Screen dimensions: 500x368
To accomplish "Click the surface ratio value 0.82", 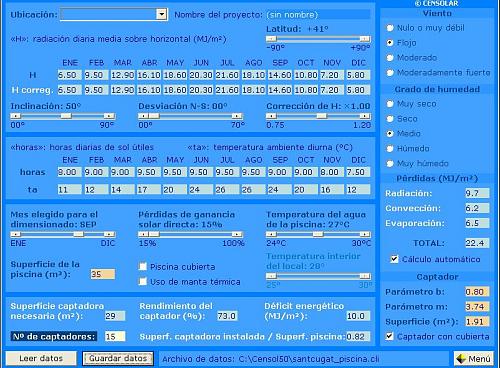I will (x=358, y=336).
